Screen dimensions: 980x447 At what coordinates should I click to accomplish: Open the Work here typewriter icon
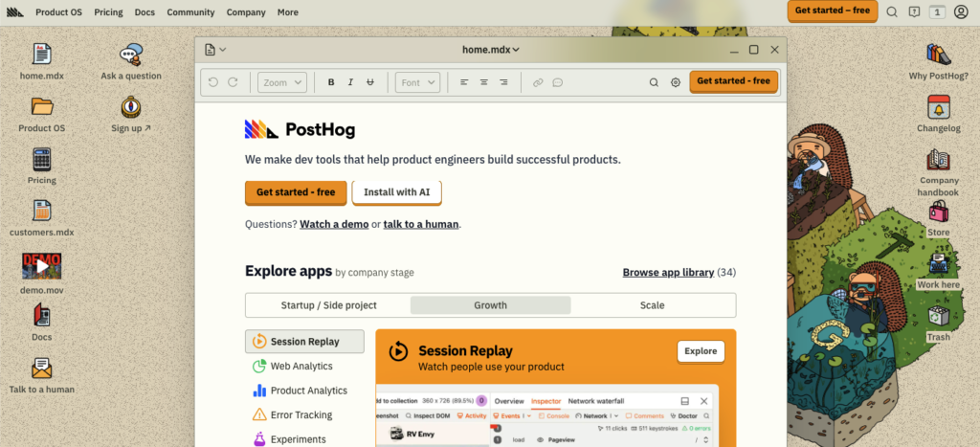(x=938, y=263)
